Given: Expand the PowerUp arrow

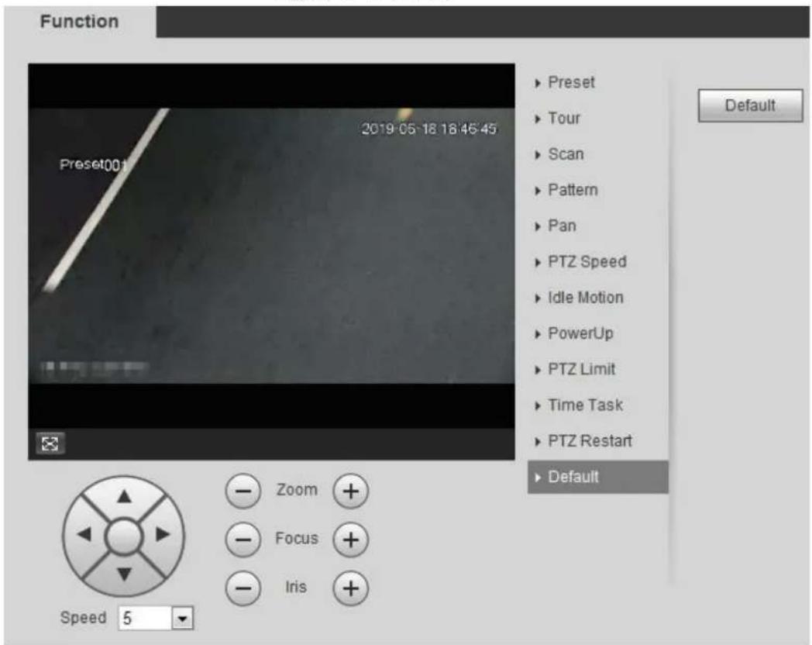Looking at the screenshot, I should pyautogui.click(x=538, y=334).
